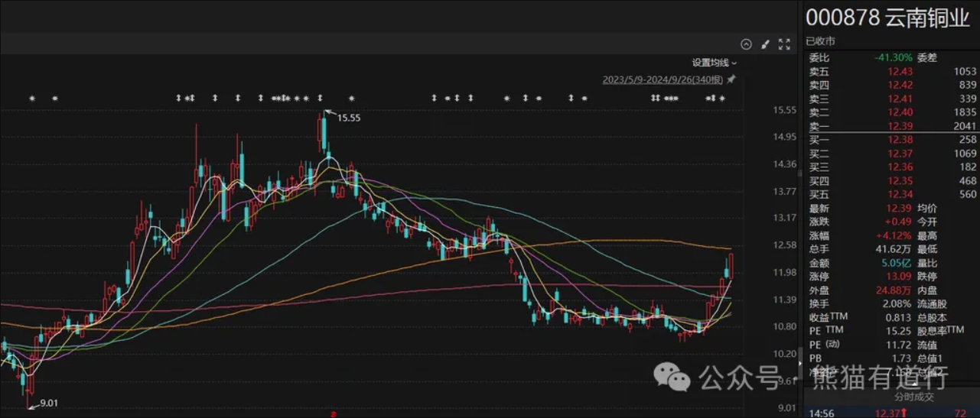Click the event marker above the 15.55 peak

point(320,98)
